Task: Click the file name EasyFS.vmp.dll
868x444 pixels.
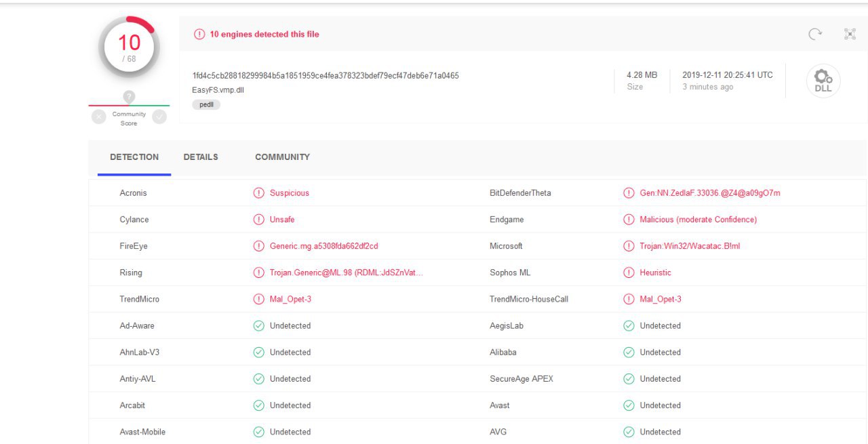Action: click(x=218, y=90)
